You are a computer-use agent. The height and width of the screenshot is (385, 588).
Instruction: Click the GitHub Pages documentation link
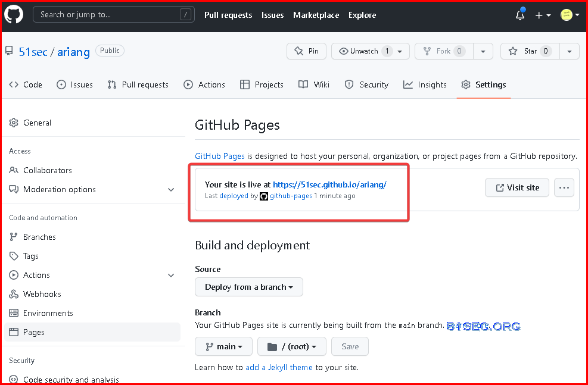(220, 156)
